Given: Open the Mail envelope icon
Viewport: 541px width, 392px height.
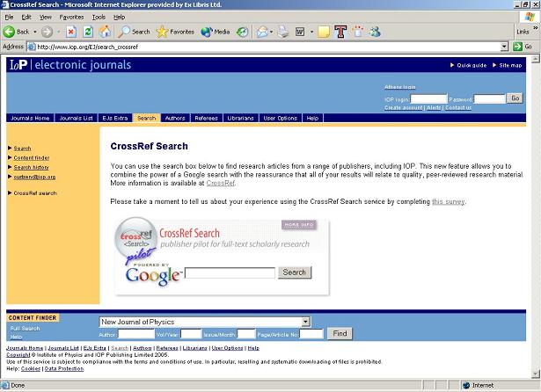Looking at the screenshot, I should pos(262,32).
